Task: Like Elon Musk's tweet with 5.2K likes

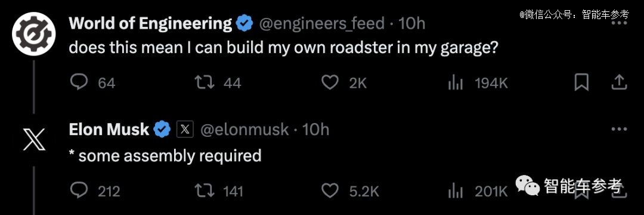Action: [x=329, y=191]
